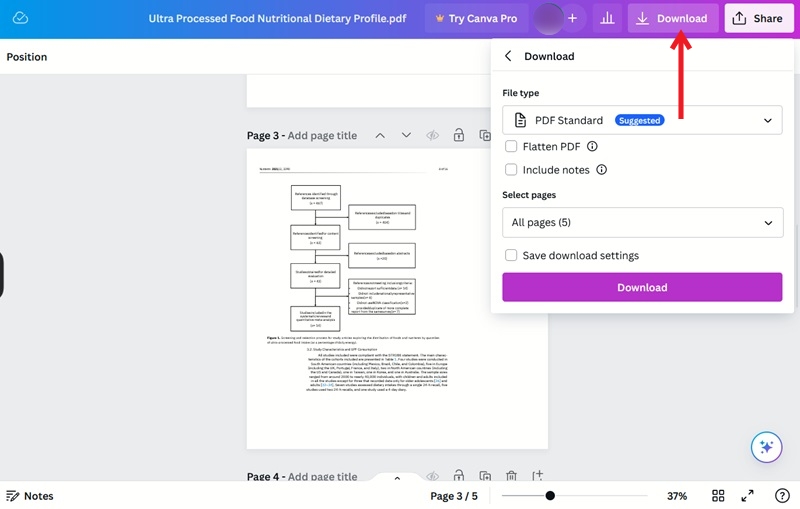Delete Page 4 with trash icon

(511, 476)
